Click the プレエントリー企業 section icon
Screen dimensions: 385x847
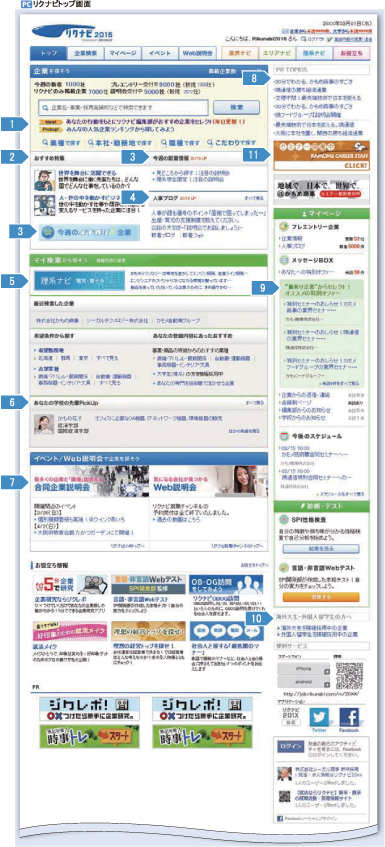285,227
